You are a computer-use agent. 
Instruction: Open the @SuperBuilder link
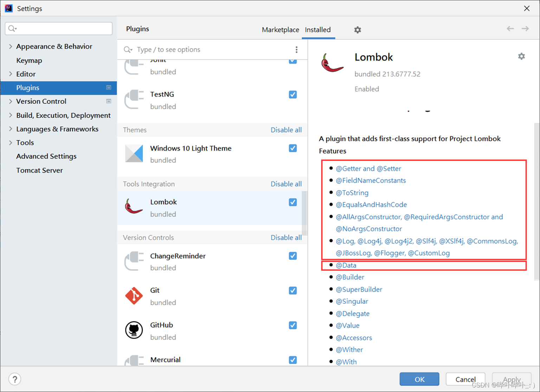pyautogui.click(x=359, y=289)
